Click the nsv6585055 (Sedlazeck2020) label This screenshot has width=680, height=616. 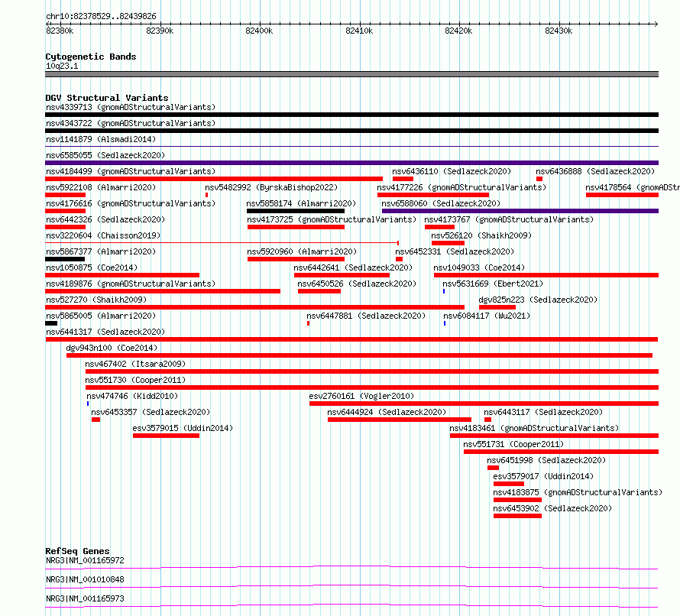point(105,155)
